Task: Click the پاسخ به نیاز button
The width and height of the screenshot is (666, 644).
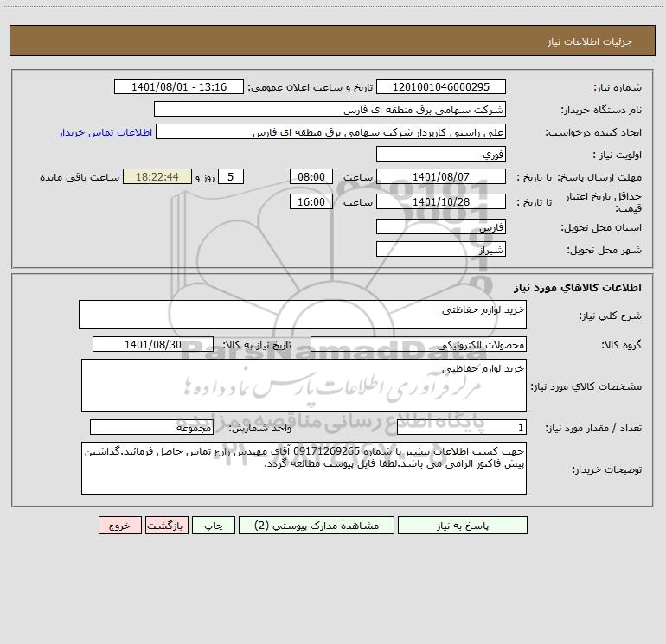Action: (x=463, y=526)
